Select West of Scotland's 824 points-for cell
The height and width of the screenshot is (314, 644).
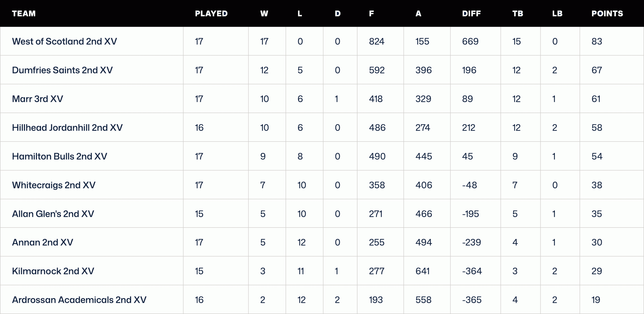(x=377, y=41)
